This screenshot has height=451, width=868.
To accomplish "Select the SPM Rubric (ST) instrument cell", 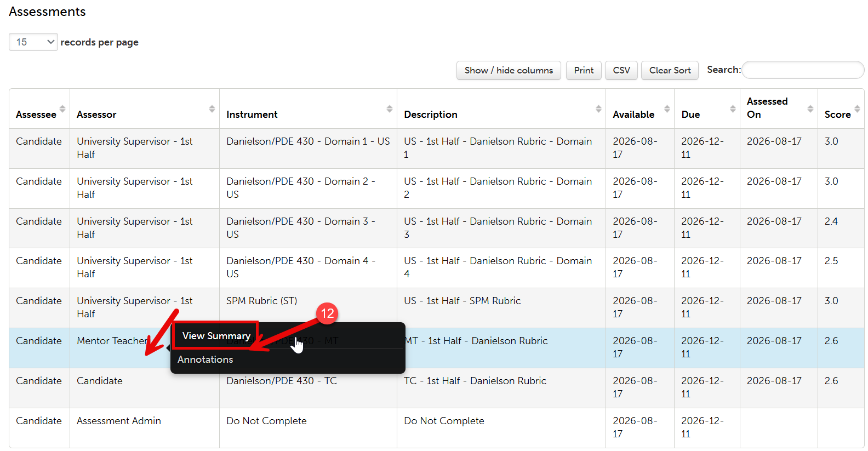I will click(308, 307).
